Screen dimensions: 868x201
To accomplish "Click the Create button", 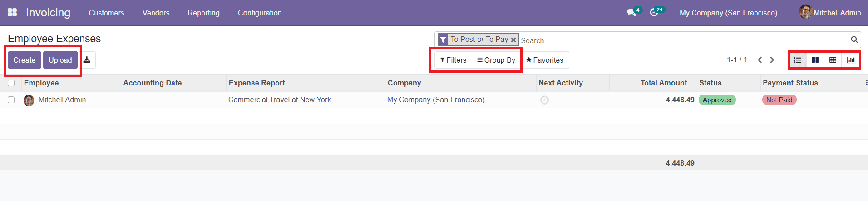I will [x=25, y=60].
